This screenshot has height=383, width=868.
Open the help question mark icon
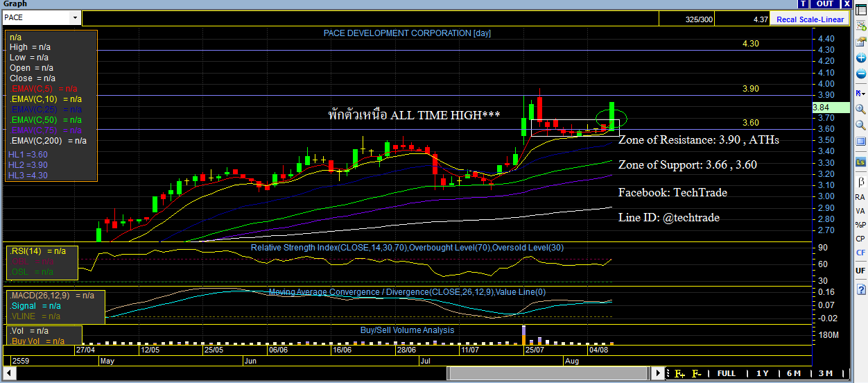tap(860, 289)
